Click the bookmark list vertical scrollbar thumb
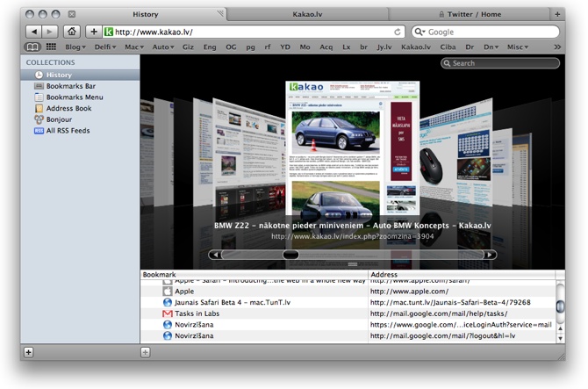Screen dimensions: 588x389 point(560,306)
